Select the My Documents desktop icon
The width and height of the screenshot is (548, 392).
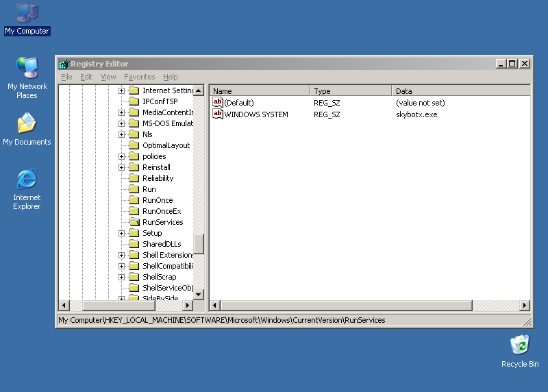click(27, 129)
